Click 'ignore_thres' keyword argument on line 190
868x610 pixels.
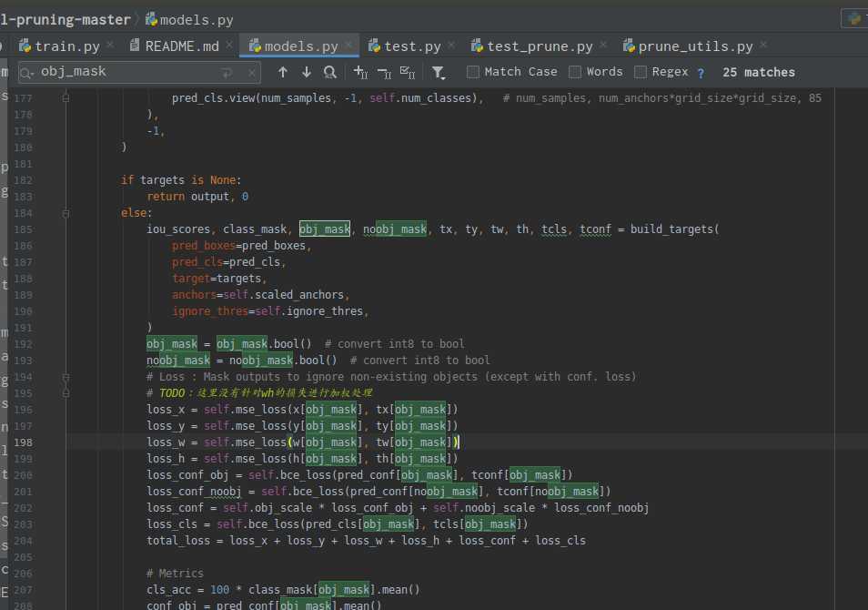click(x=210, y=311)
